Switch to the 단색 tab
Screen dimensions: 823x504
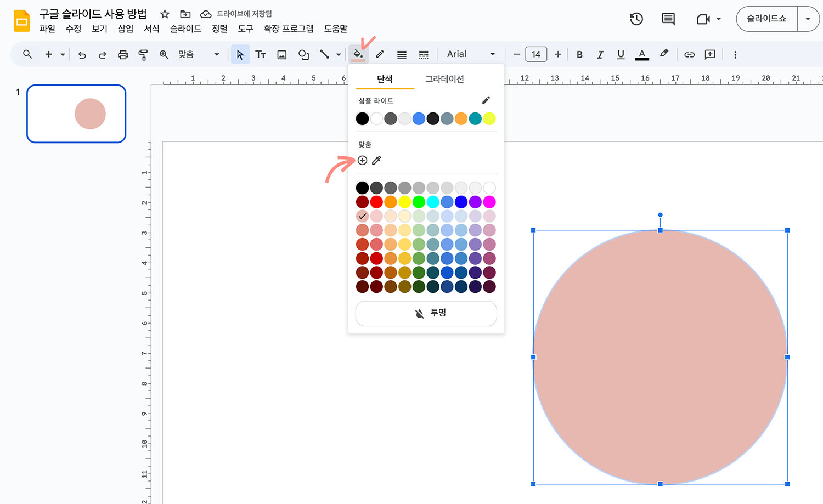click(x=385, y=79)
